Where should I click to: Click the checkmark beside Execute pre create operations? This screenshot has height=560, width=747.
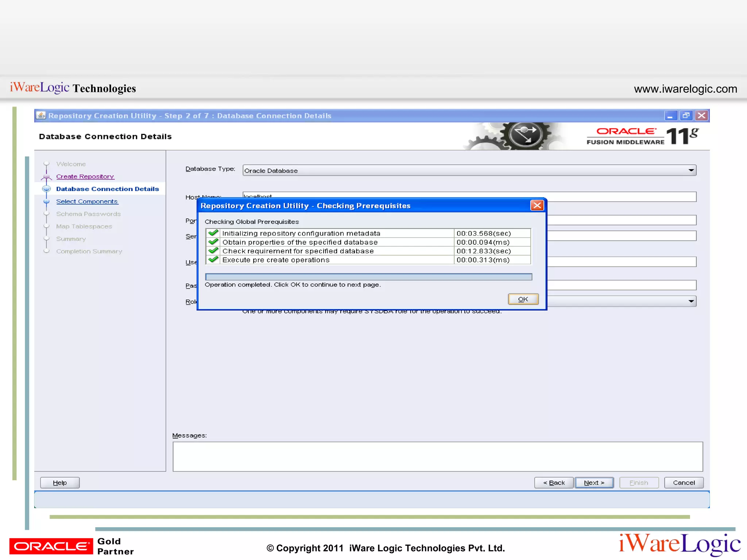pyautogui.click(x=213, y=260)
